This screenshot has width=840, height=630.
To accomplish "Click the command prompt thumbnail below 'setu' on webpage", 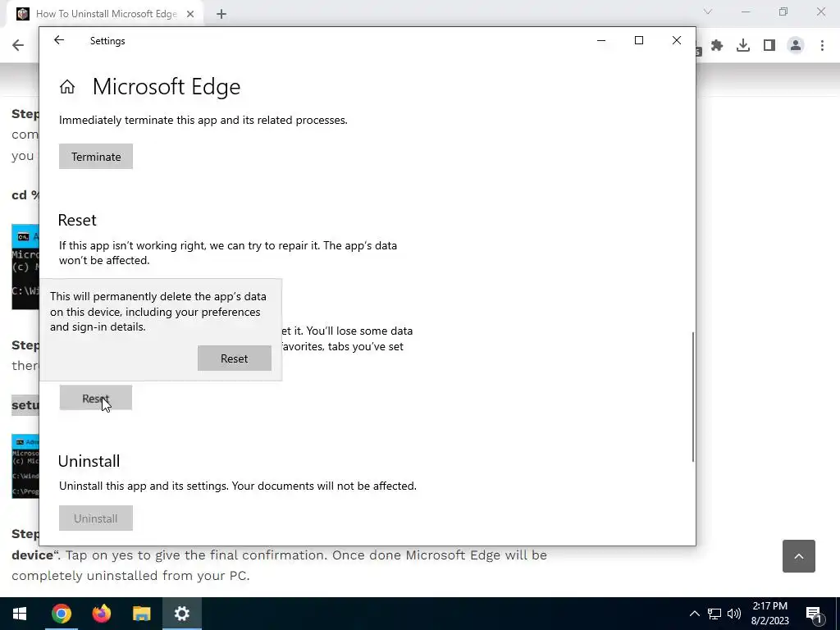I will click(25, 466).
